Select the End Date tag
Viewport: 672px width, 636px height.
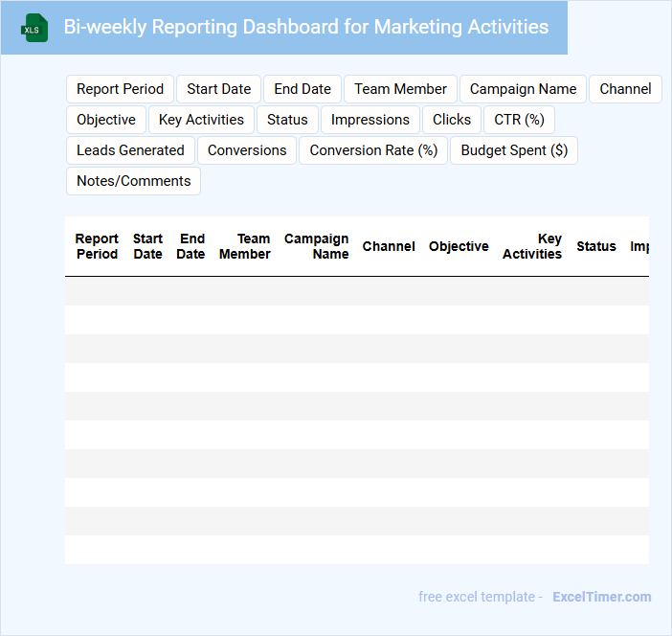tap(302, 89)
